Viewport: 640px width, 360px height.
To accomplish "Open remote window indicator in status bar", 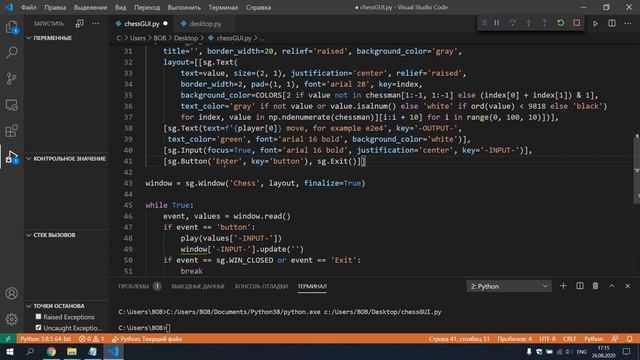I will click(x=8, y=339).
